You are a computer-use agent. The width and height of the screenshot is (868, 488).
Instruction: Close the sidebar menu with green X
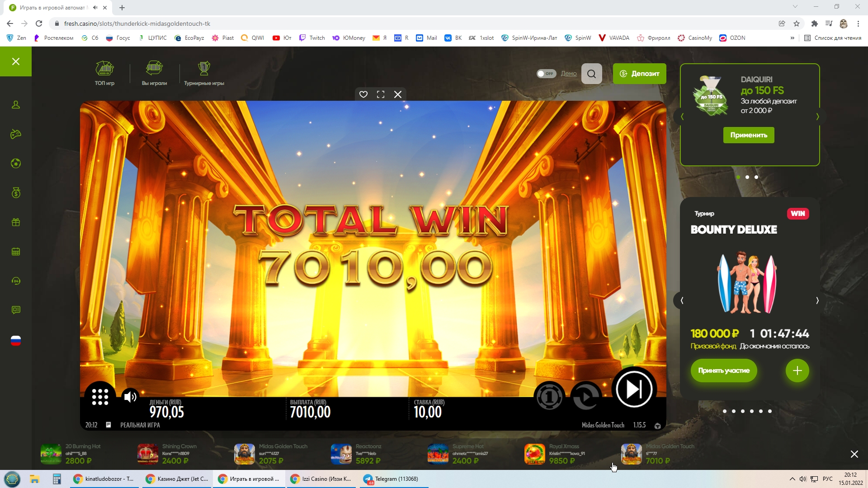click(16, 61)
